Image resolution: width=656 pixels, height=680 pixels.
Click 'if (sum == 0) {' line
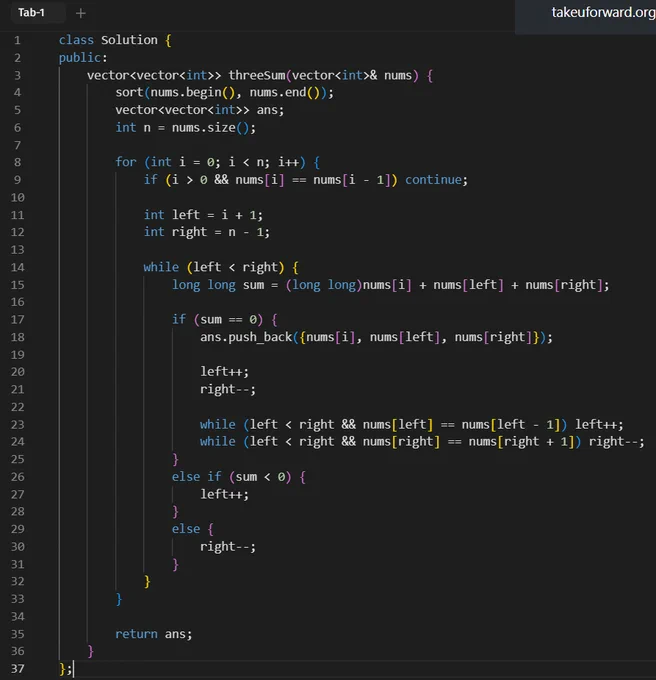tap(225, 320)
